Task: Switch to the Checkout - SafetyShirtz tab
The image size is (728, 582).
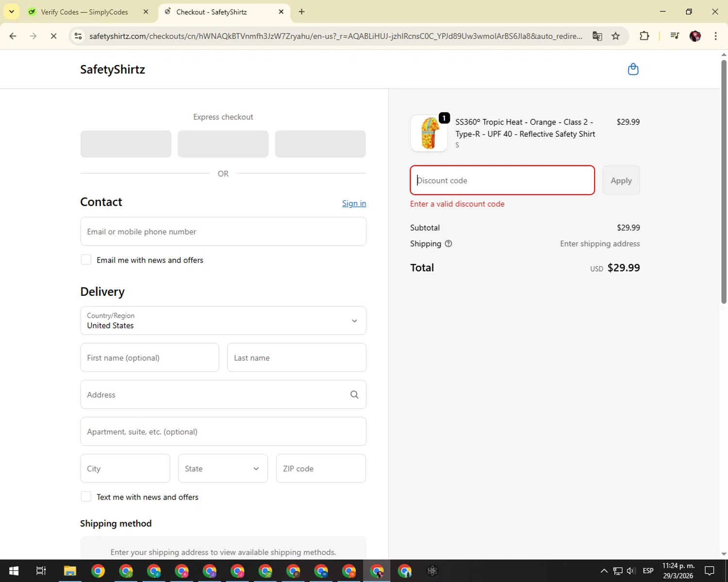Action: (211, 12)
